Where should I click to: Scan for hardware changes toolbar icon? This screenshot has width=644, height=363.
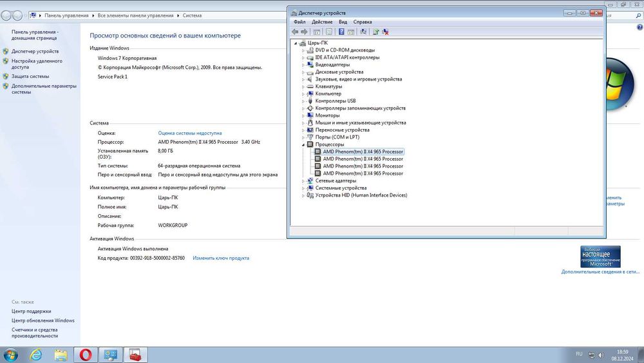point(363,32)
